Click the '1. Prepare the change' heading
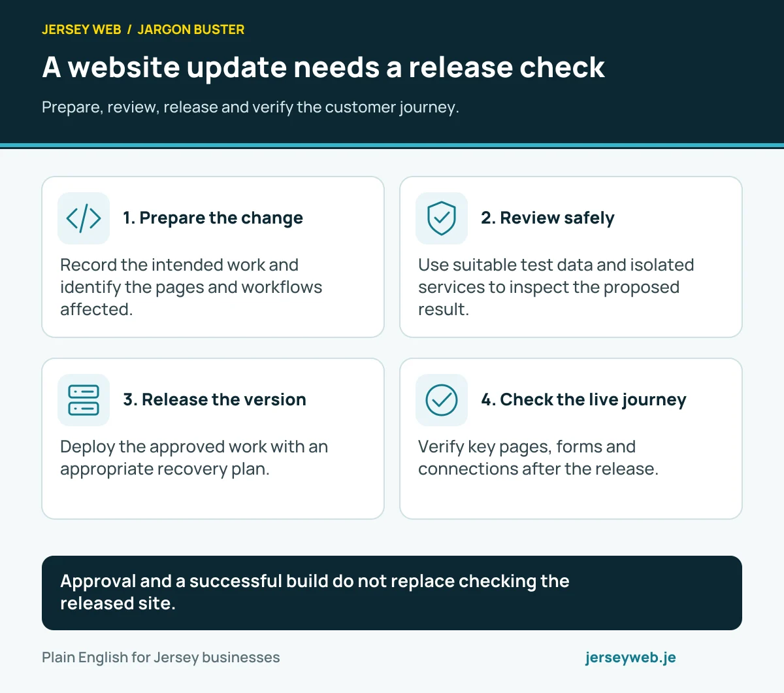Image resolution: width=784 pixels, height=693 pixels. pyautogui.click(x=213, y=218)
